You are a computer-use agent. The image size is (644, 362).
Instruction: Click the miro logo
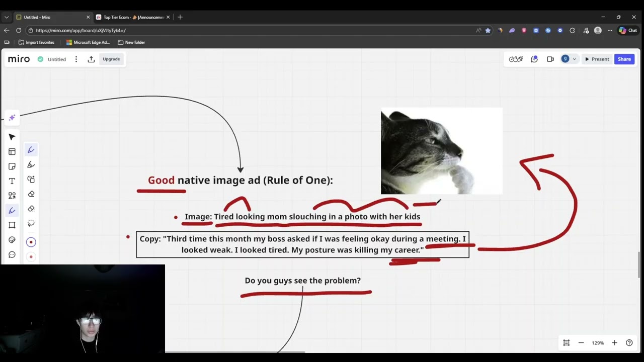[x=19, y=59]
